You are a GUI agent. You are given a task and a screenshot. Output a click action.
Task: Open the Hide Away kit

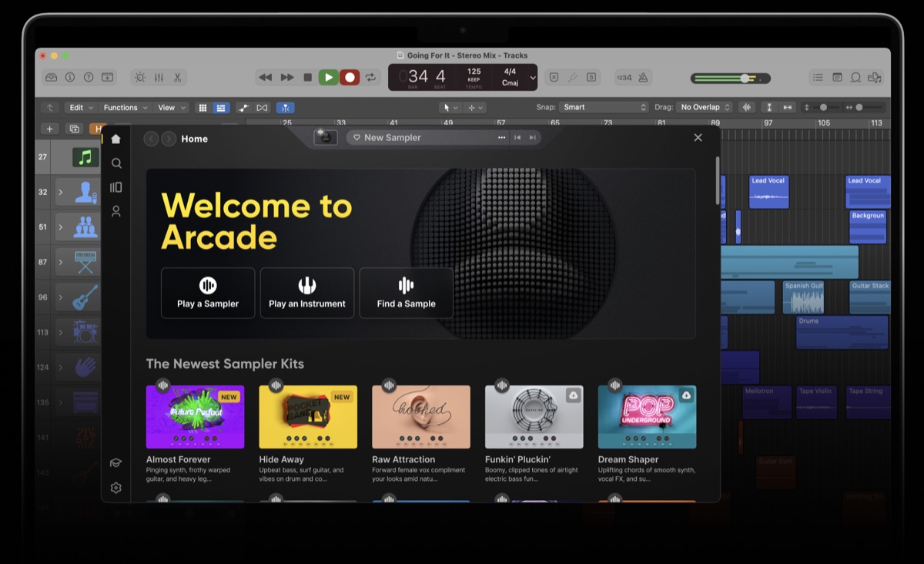(x=308, y=417)
